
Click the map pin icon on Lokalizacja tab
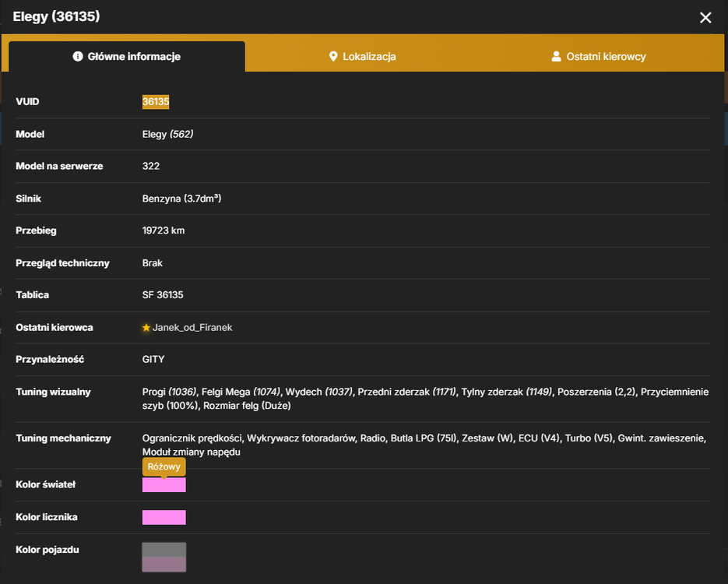click(x=333, y=57)
